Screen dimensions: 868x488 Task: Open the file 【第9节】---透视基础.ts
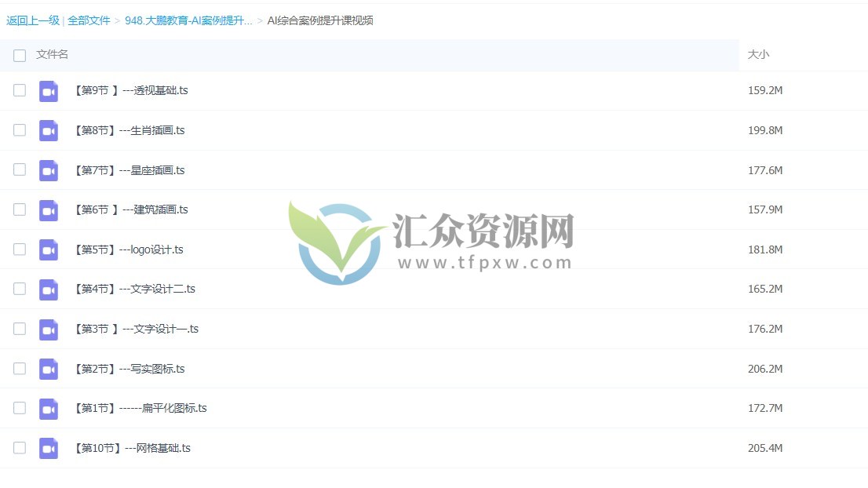[131, 90]
